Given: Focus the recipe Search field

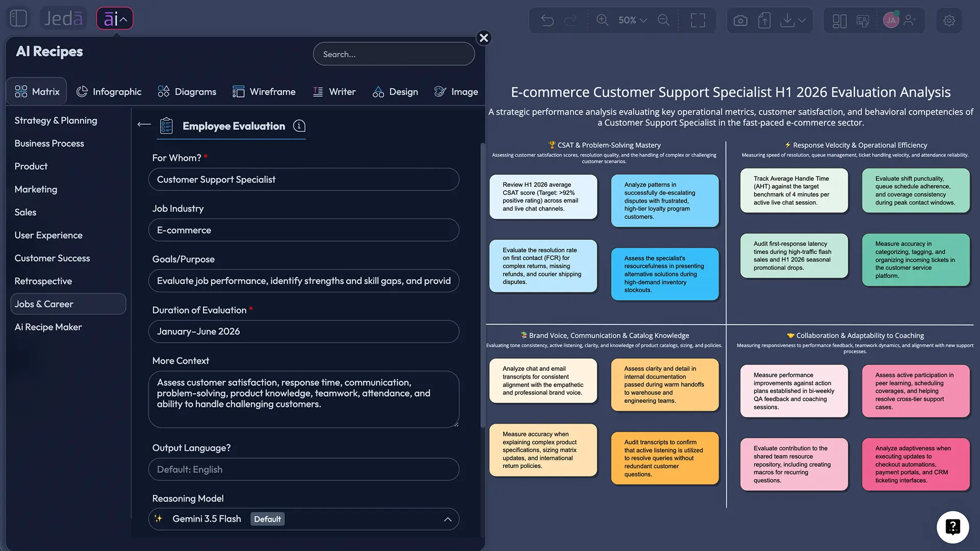Looking at the screenshot, I should click(394, 54).
